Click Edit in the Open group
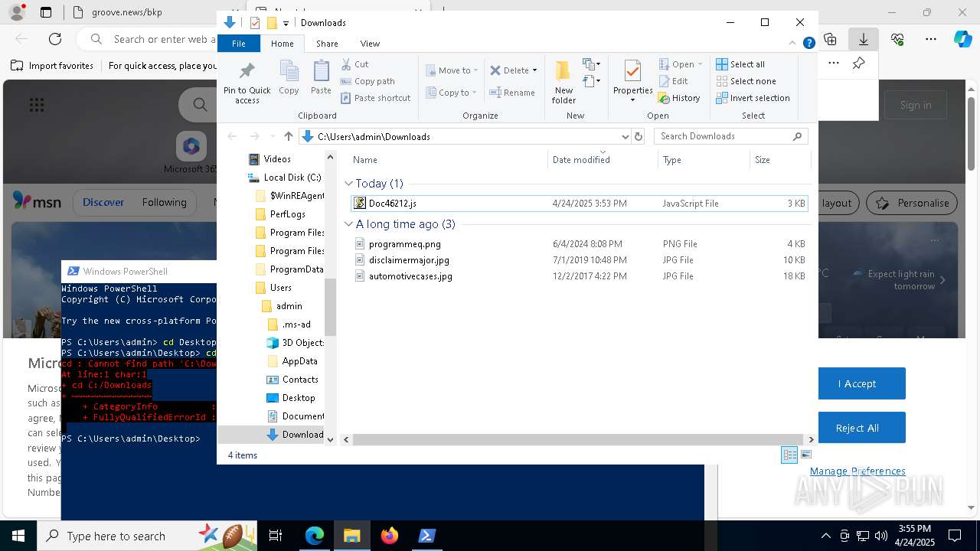 pyautogui.click(x=673, y=81)
